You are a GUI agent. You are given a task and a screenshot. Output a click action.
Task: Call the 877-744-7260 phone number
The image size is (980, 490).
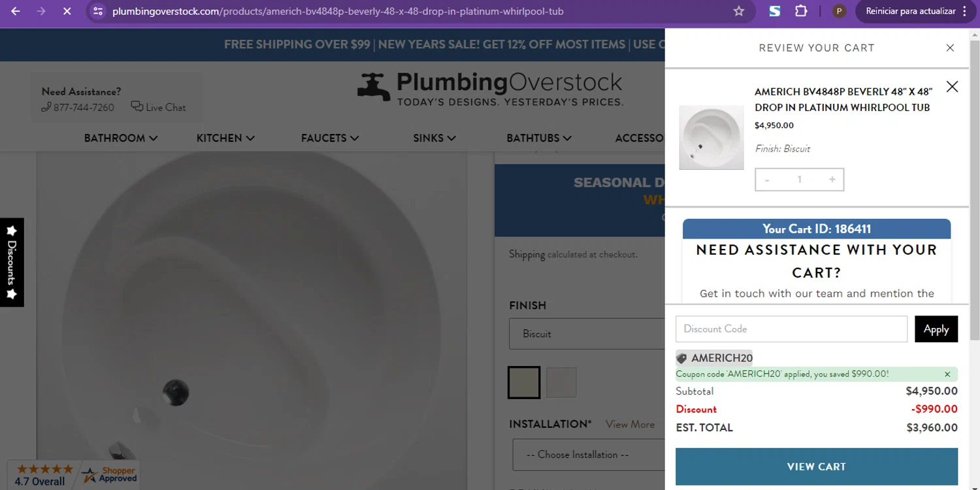78,107
